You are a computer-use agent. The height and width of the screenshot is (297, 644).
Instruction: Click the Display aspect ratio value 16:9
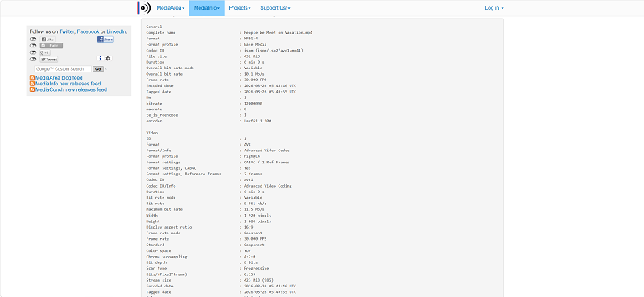tap(249, 227)
